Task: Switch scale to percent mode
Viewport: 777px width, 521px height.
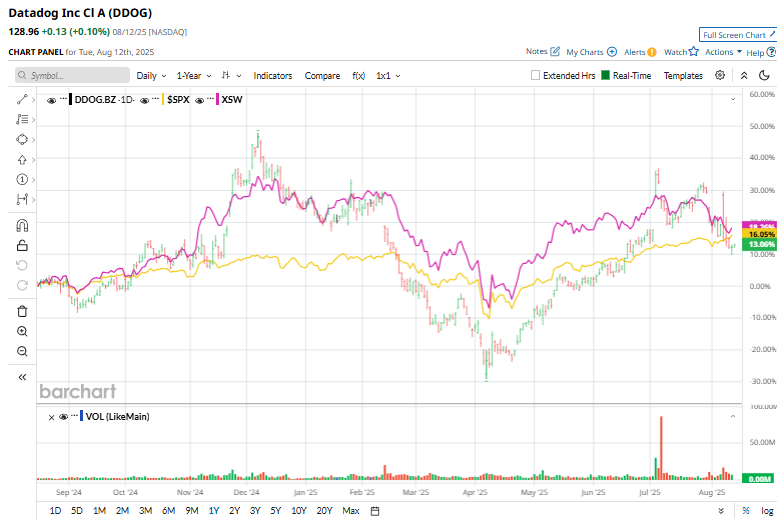Action: click(x=746, y=511)
